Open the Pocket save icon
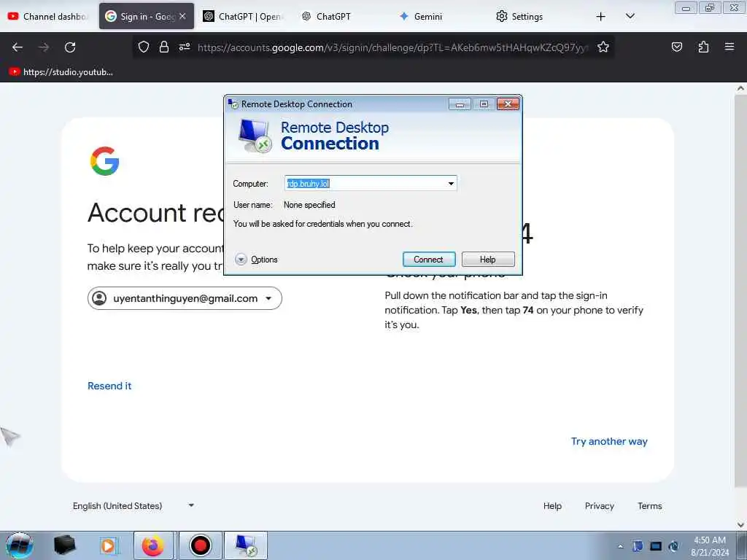This screenshot has width=747, height=560. 676,47
